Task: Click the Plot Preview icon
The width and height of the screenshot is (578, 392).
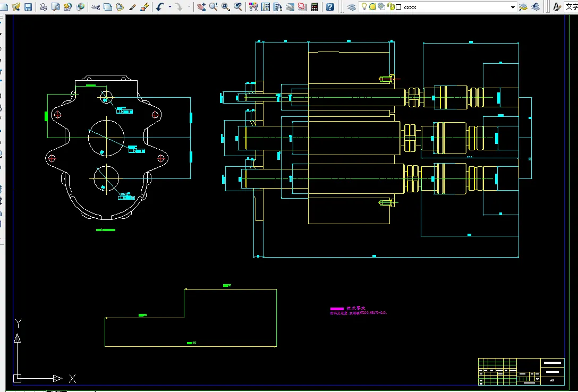Action: pyautogui.click(x=55, y=7)
